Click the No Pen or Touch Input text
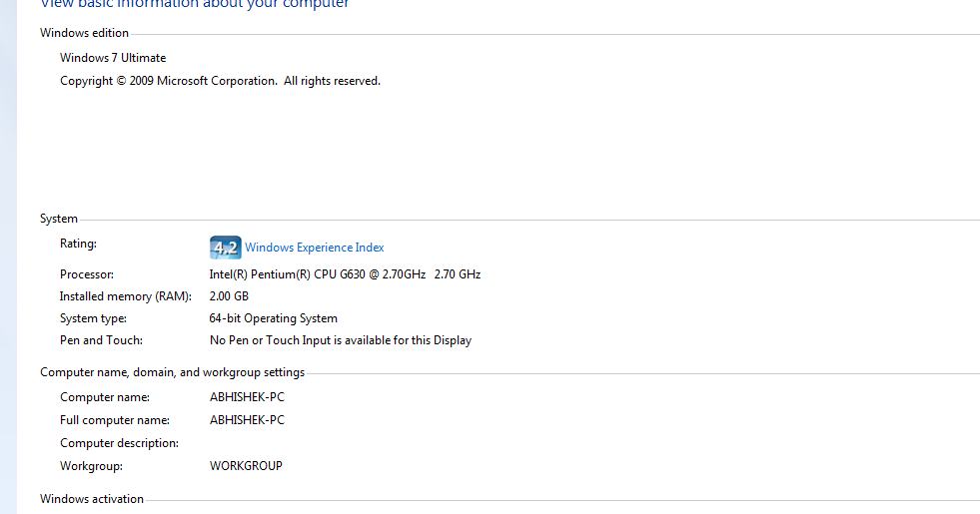This screenshot has height=514, width=980. coord(341,340)
